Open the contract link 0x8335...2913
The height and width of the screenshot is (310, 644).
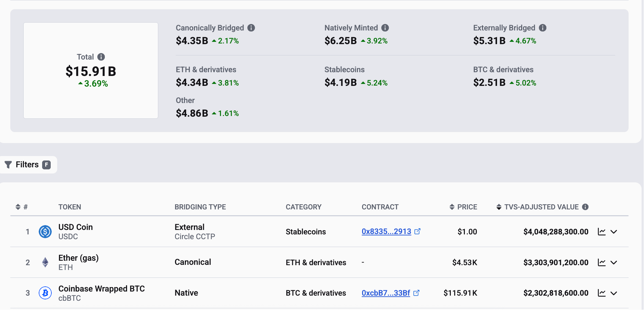click(x=386, y=231)
